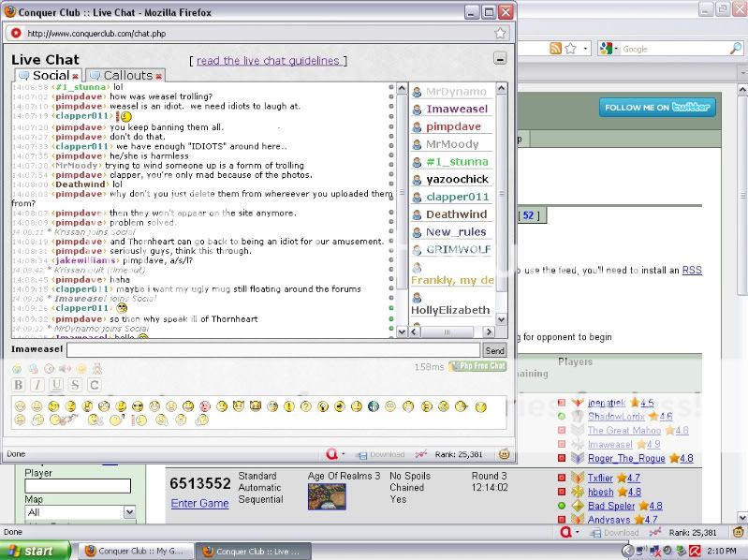Click the magnifier icon in the Google search box

point(736,48)
